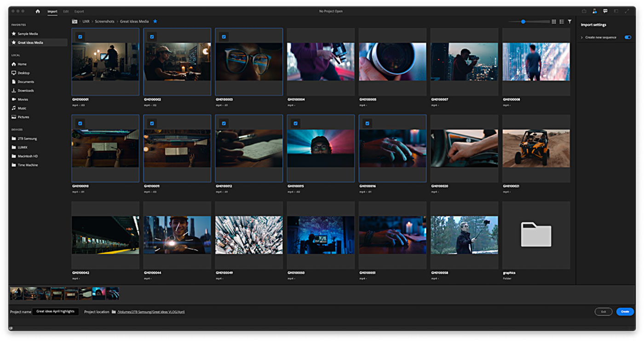Uncheck the GH0100001 clip checkbox
644x341 pixels.
tap(80, 37)
